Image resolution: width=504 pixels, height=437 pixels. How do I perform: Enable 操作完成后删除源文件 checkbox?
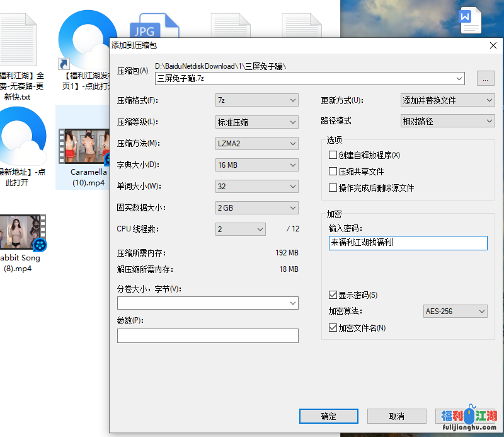(x=333, y=188)
